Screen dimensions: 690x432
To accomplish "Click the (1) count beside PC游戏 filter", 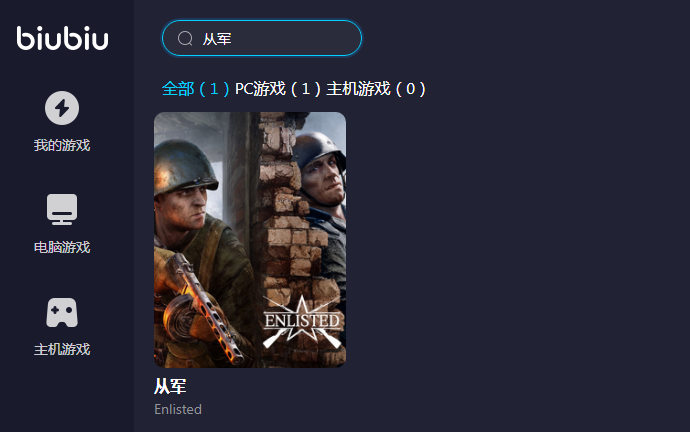I will coord(305,89).
